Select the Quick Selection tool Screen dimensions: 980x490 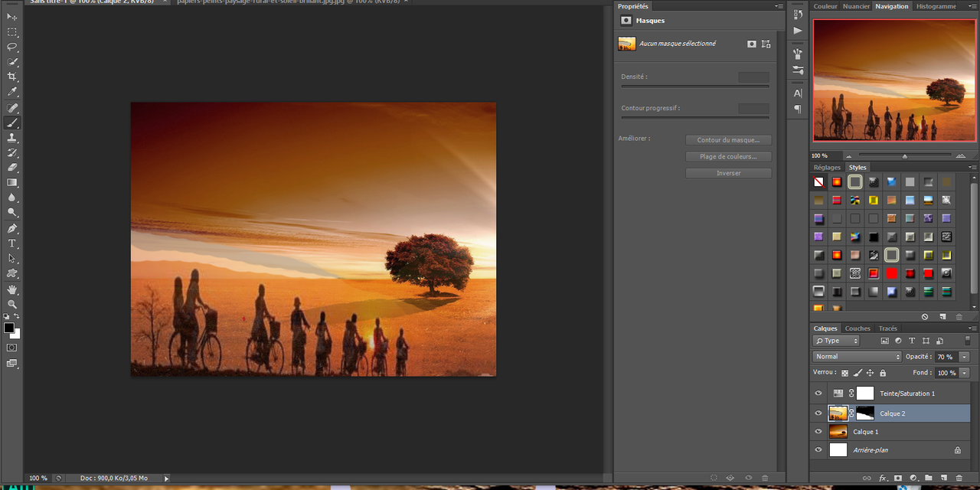coord(12,62)
